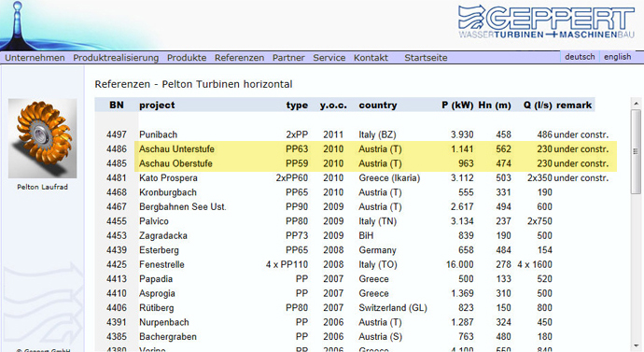Select the table's vertical scrollbar thumb
Image resolution: width=644 pixels, height=352 pixels.
coord(636,151)
